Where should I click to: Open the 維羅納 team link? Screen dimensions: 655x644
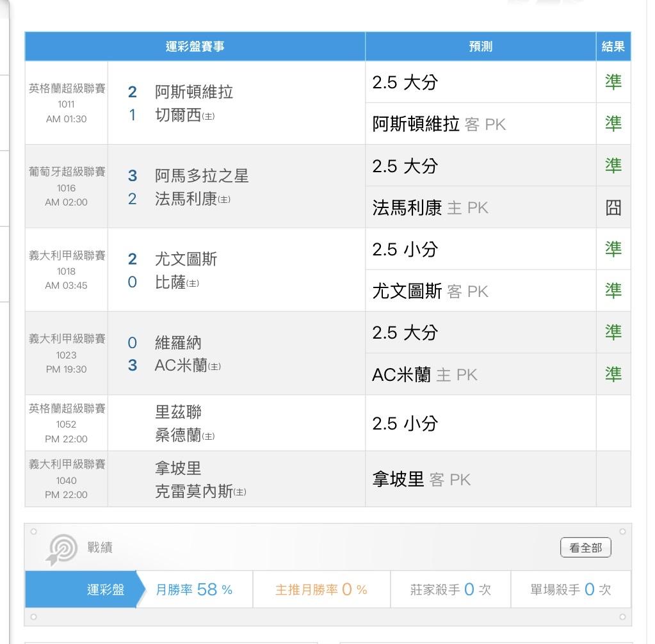point(178,343)
